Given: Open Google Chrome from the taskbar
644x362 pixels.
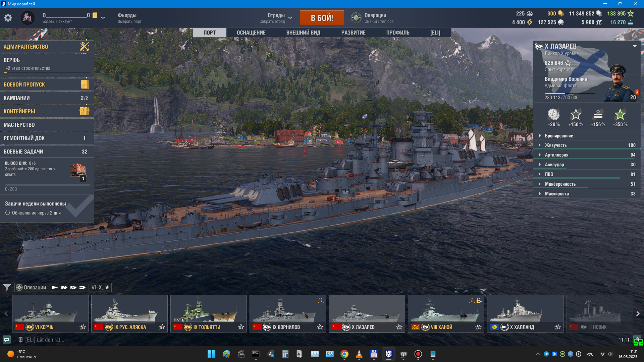Looking at the screenshot, I should tap(344, 354).
